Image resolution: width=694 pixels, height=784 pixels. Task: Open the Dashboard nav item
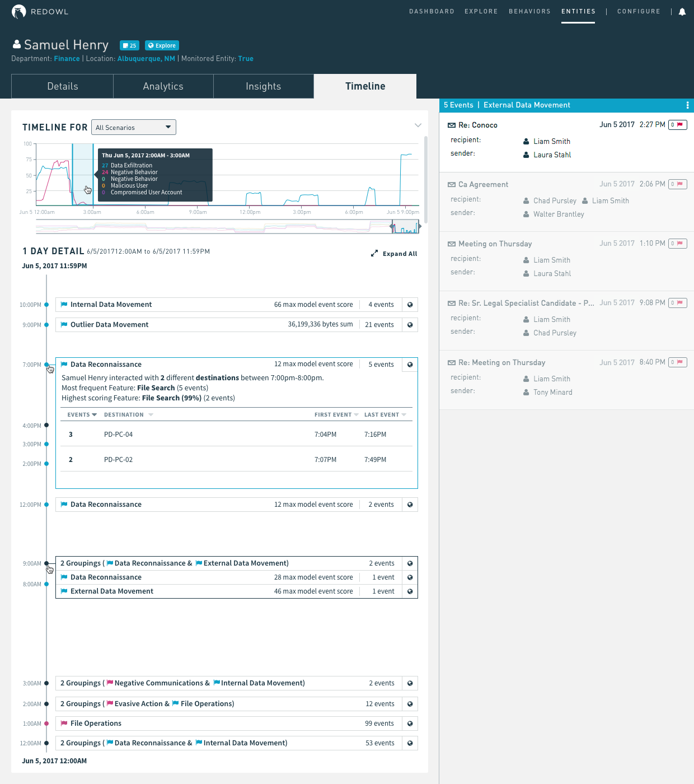(x=432, y=12)
